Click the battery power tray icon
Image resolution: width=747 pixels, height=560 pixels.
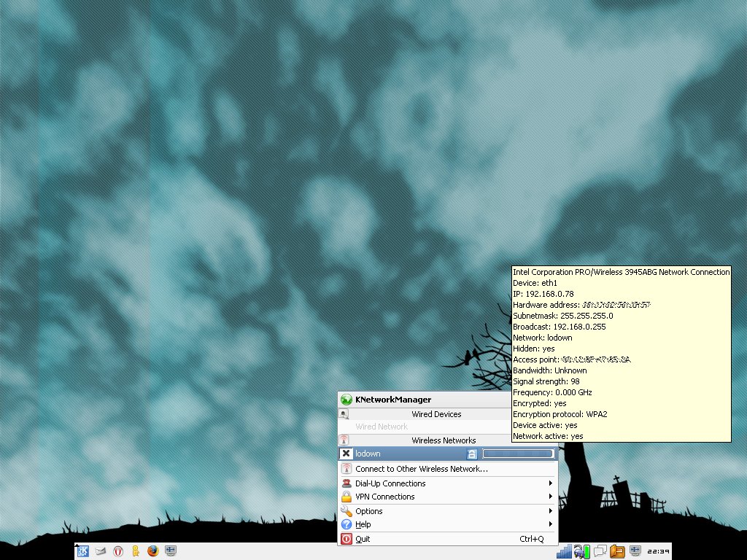pyautogui.click(x=581, y=551)
